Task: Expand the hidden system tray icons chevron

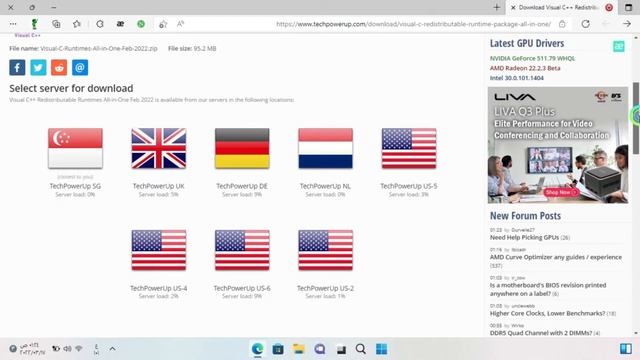Action: 112,349
